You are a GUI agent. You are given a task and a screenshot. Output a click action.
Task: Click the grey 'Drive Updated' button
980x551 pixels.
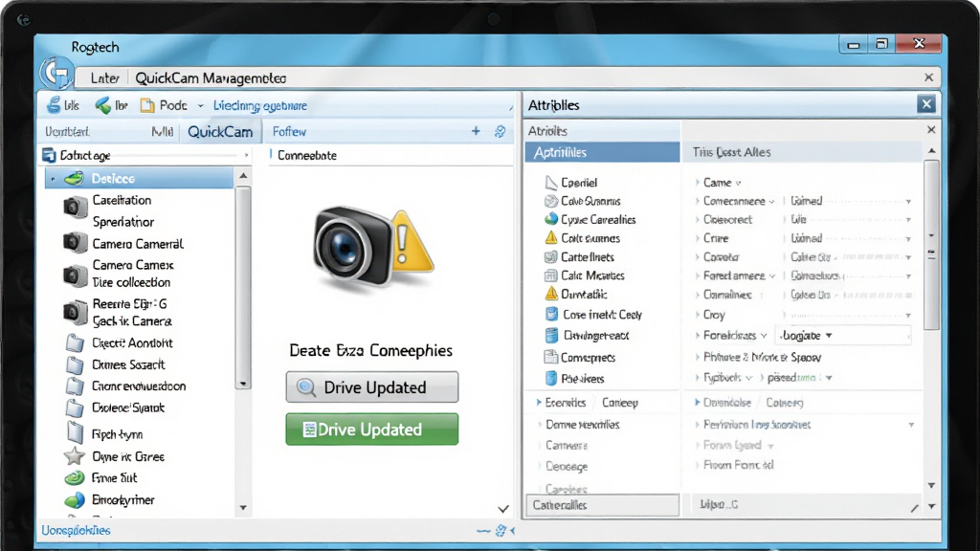click(x=372, y=387)
